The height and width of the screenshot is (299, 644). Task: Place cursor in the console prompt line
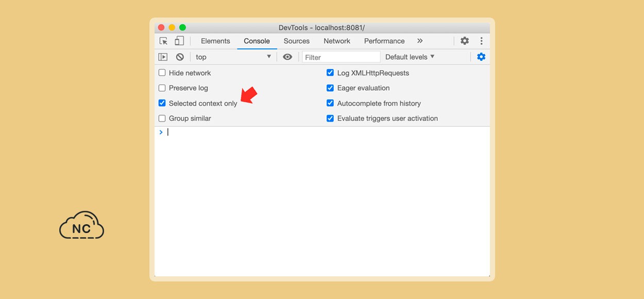[322, 132]
